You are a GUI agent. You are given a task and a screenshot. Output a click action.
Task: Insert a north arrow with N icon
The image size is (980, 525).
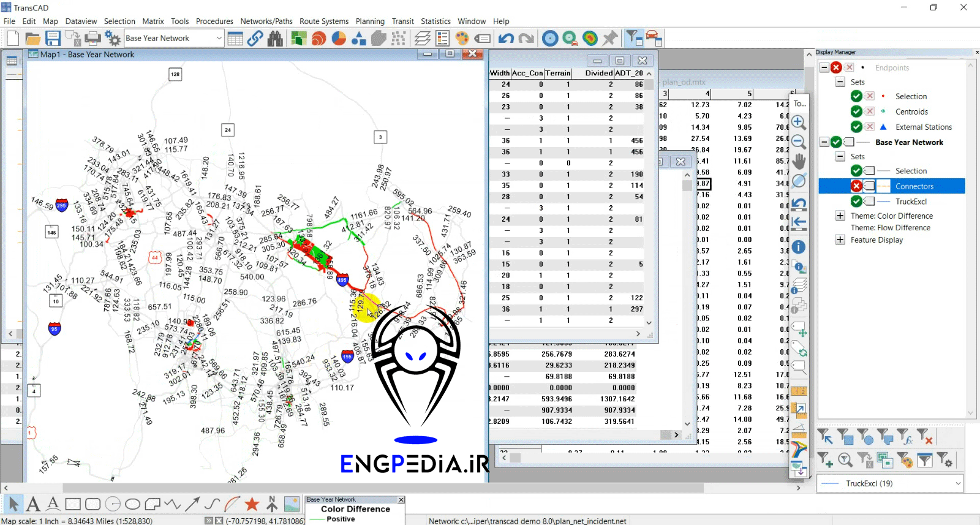point(272,504)
